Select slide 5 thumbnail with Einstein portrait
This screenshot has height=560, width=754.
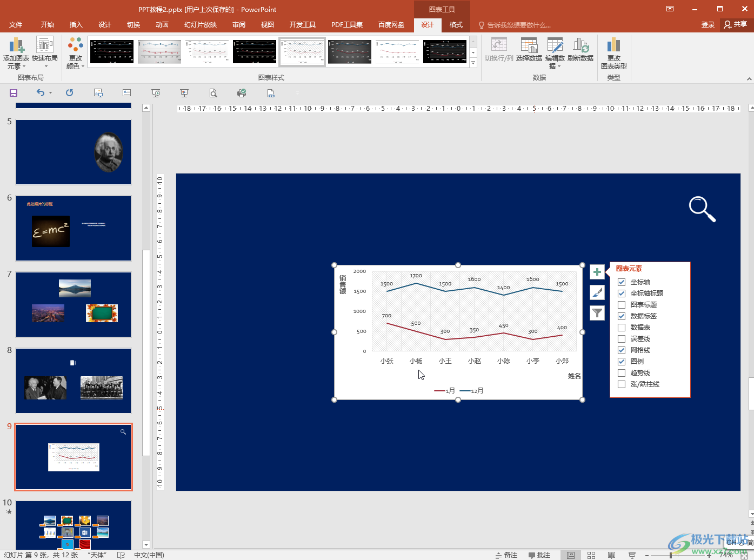pos(74,152)
